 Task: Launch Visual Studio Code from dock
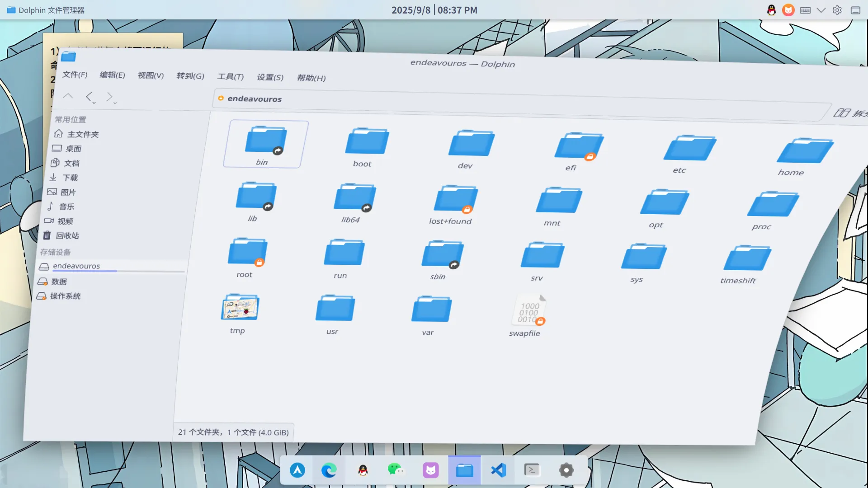[x=498, y=470]
